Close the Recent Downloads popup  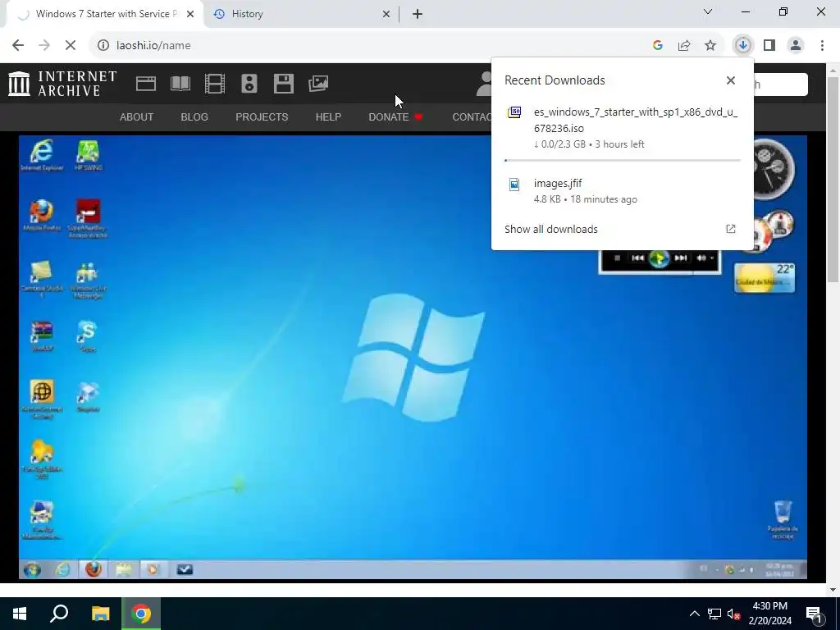(x=731, y=80)
